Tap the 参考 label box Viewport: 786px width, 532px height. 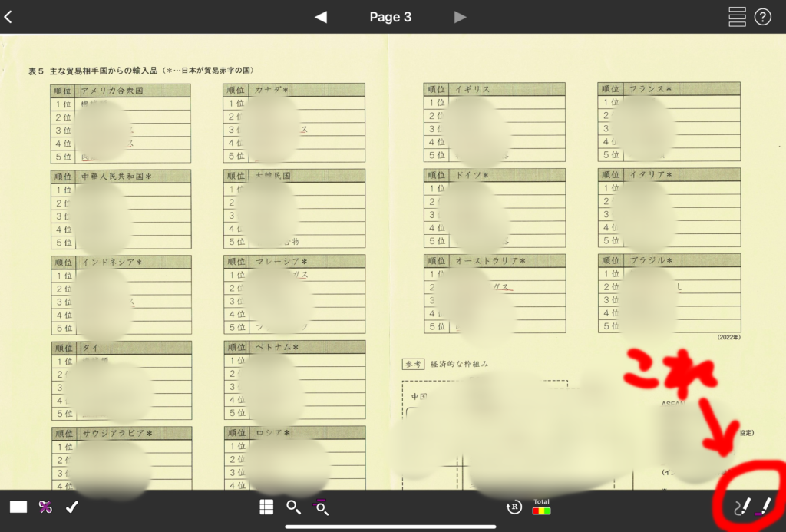point(413,364)
